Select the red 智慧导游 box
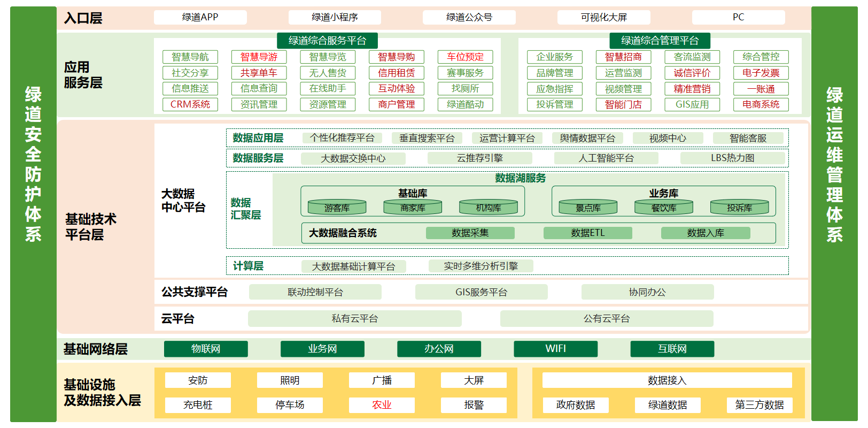The width and height of the screenshot is (868, 428). pos(259,57)
